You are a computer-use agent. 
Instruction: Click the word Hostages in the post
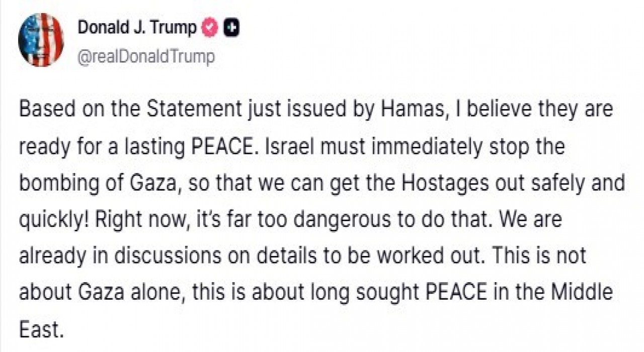(x=439, y=182)
